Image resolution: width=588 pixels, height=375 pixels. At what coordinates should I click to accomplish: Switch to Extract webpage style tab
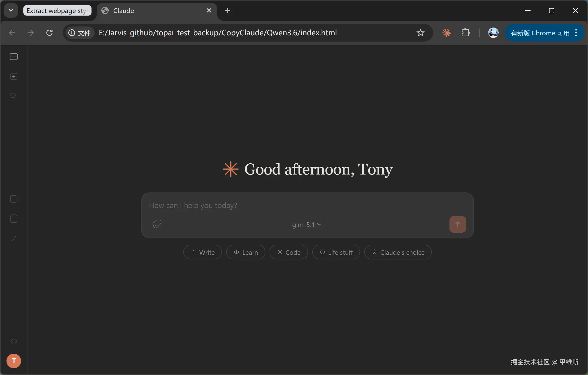(57, 11)
